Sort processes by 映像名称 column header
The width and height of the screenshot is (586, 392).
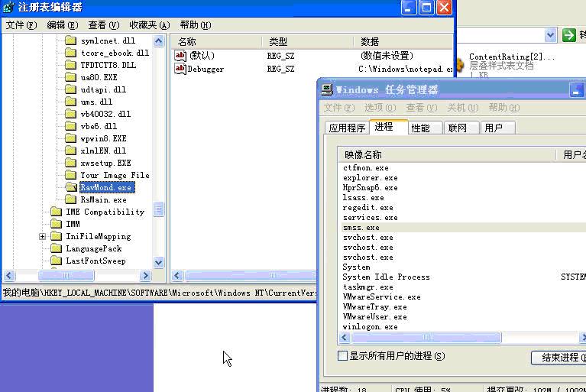point(447,154)
